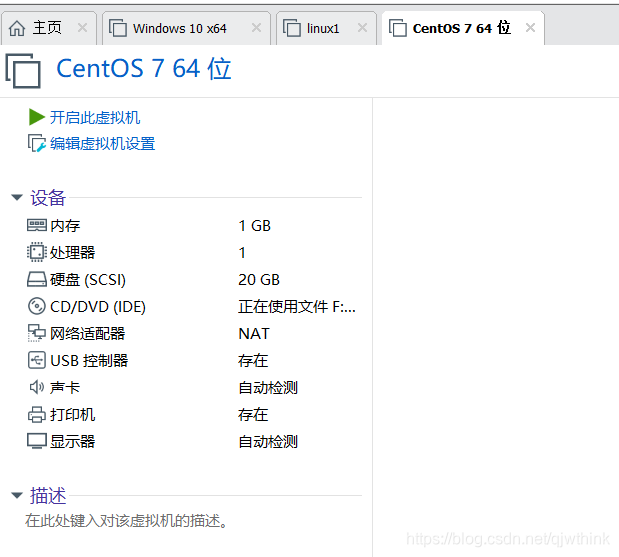Click the 1 GB memory value

[x=255, y=226]
